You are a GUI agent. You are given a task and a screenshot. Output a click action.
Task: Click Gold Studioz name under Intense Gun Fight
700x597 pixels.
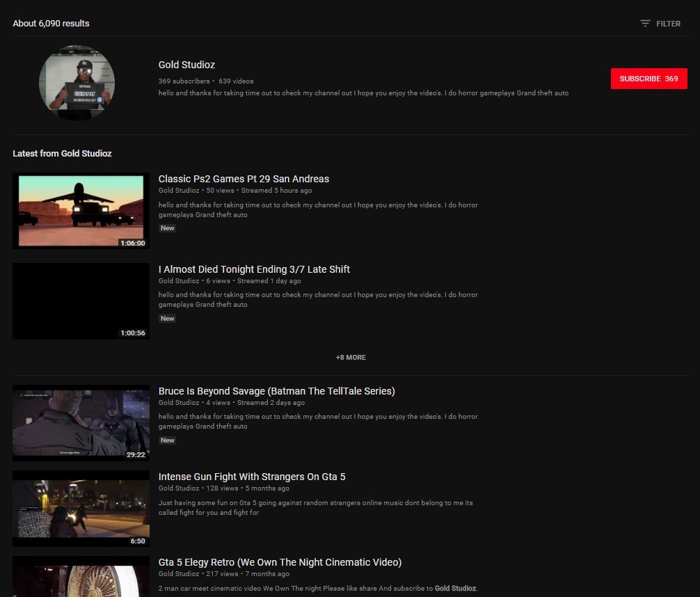pos(179,488)
